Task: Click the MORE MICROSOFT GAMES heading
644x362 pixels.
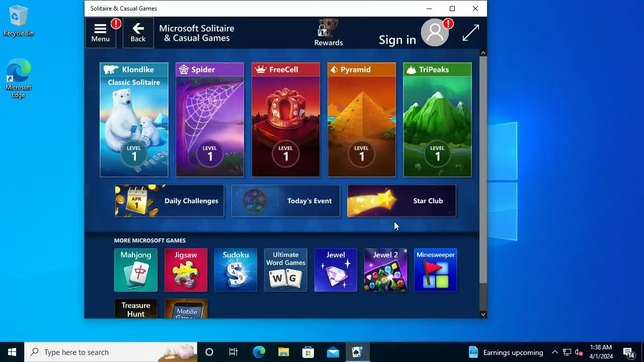Action: (150, 240)
